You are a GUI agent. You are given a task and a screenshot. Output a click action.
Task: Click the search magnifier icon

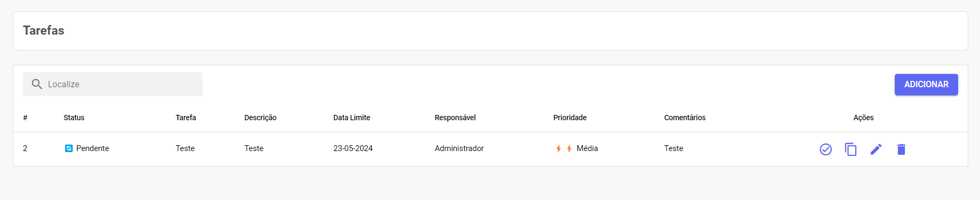(x=37, y=84)
